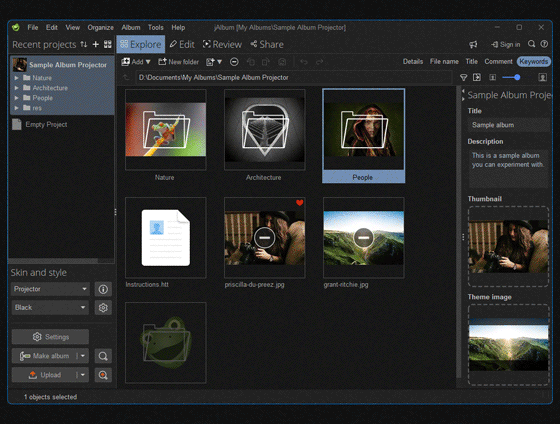This screenshot has height=424, width=560.
Task: Select Sample Album Projector project
Action: coord(62,65)
